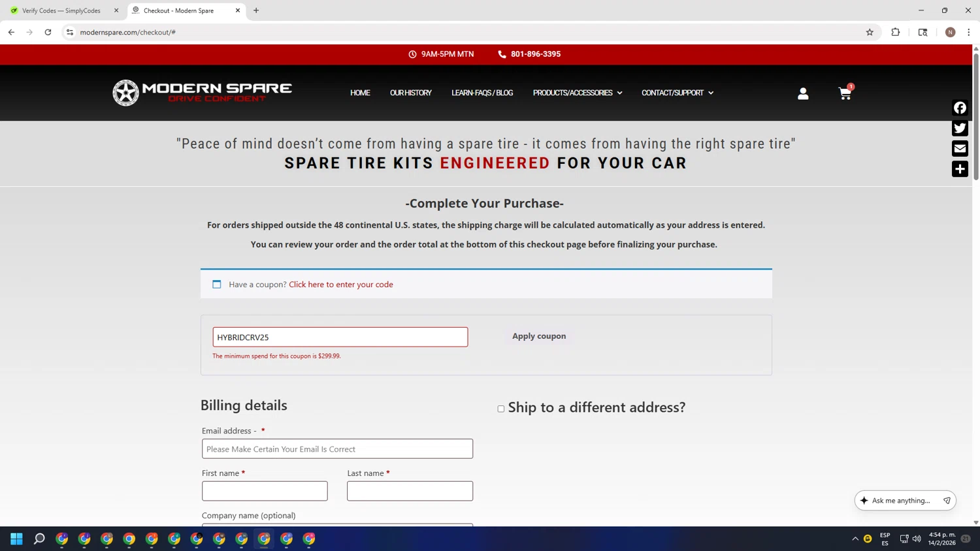
Task: Click the browser address bar URL
Action: [x=128, y=32]
